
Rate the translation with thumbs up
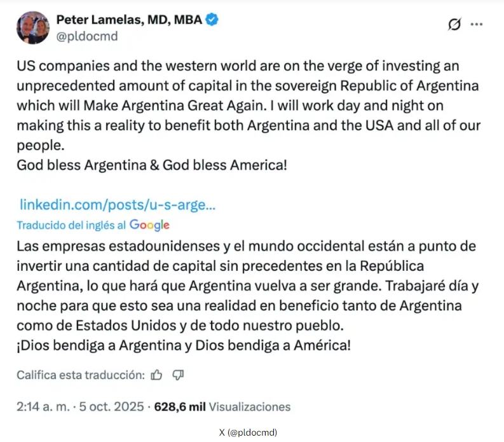(158, 375)
